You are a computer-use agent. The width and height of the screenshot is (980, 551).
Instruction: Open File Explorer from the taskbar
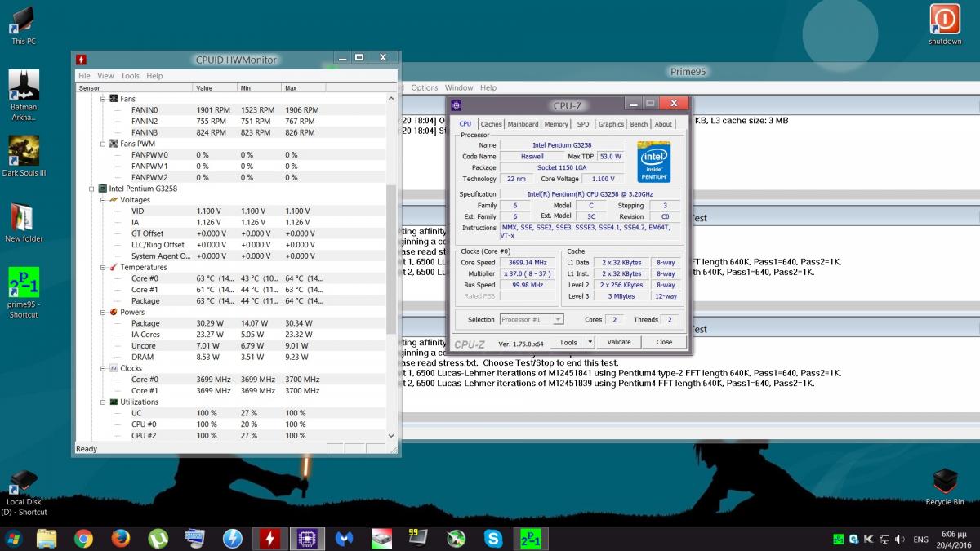coord(47,538)
